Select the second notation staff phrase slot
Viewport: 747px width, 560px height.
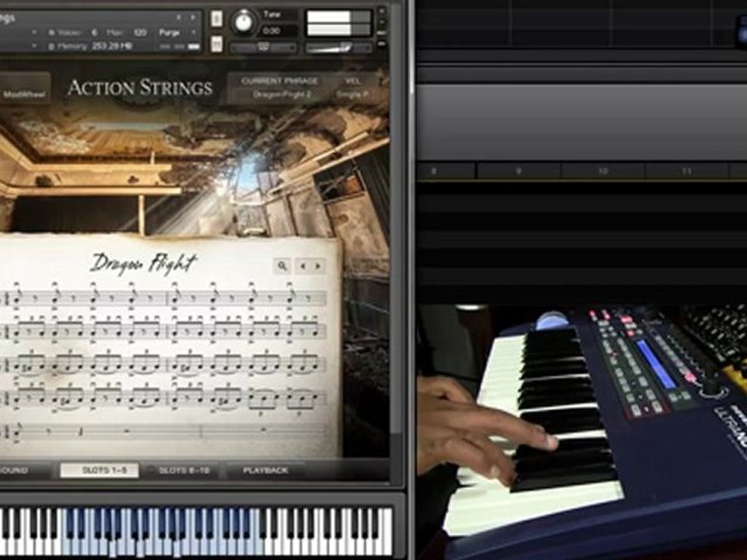click(x=164, y=330)
